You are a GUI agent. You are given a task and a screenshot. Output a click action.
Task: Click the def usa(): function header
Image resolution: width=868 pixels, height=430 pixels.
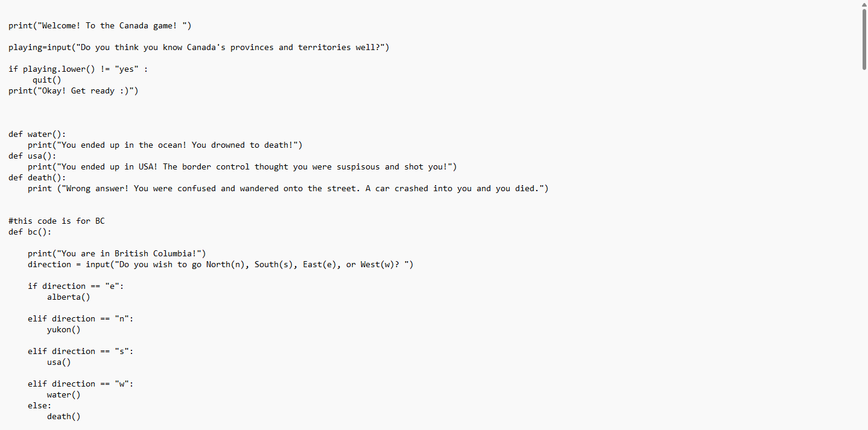32,156
